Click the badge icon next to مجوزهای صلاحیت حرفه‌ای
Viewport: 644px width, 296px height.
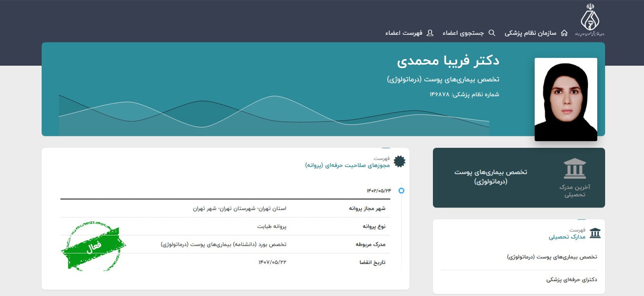399,162
